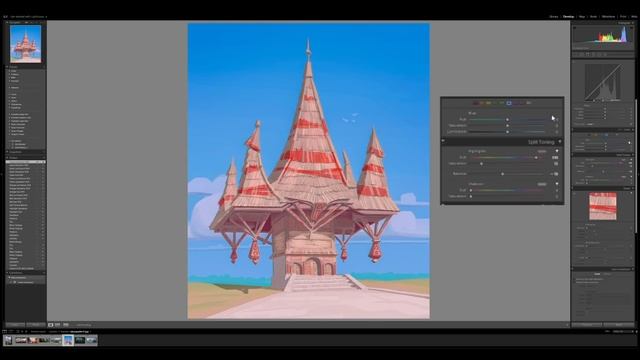
Task: Click the Reset button below right panel
Action: pyautogui.click(x=619, y=325)
